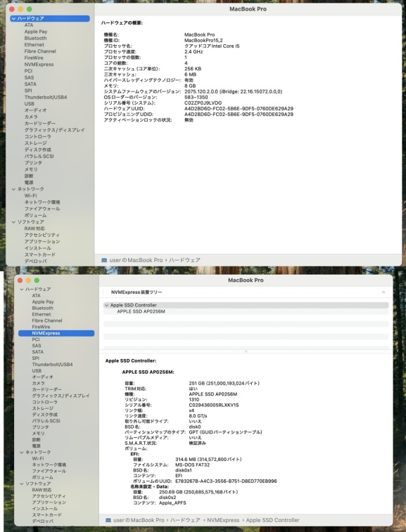Click the 8.0 GT/s link speed value
The image size is (406, 532).
point(198,416)
